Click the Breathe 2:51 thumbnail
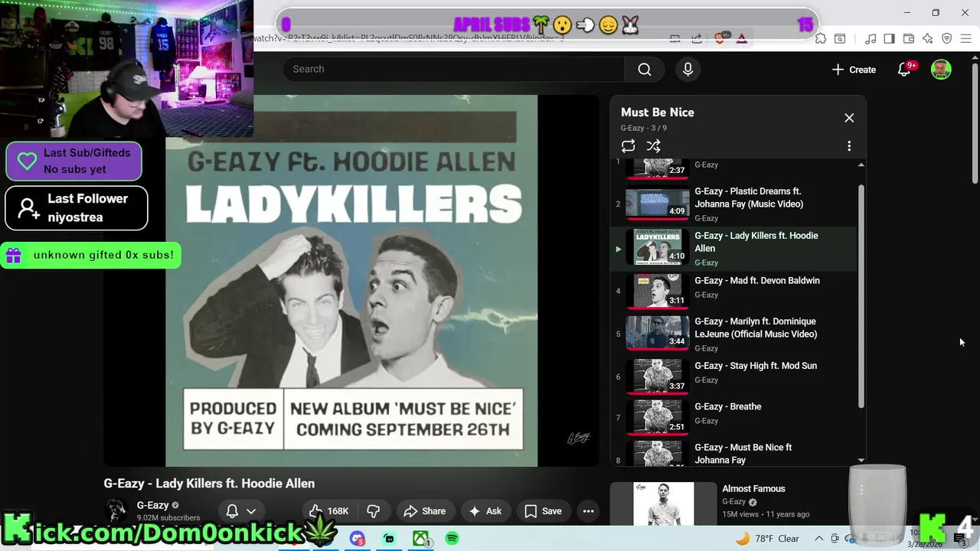The image size is (980, 551). pyautogui.click(x=657, y=417)
